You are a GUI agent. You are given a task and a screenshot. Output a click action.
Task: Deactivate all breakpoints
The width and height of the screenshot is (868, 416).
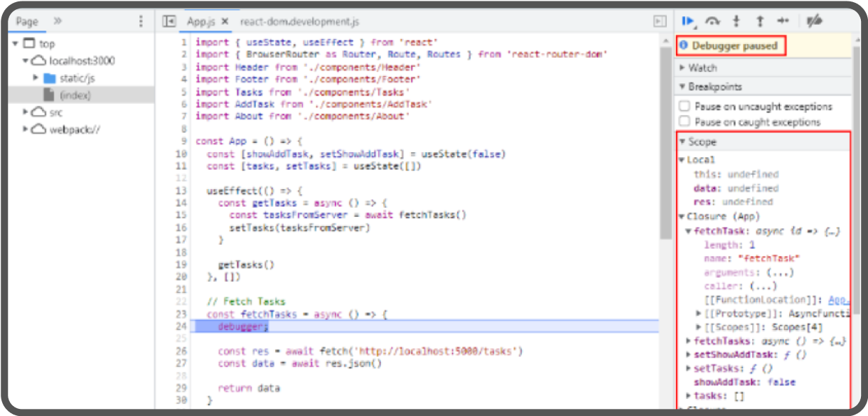[x=813, y=21]
